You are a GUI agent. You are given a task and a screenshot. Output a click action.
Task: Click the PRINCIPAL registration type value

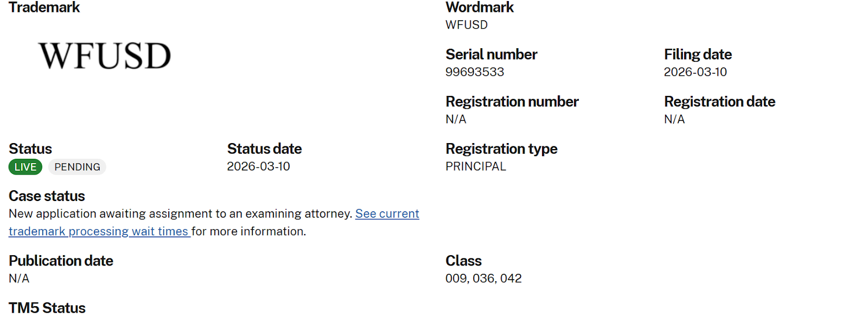(x=476, y=166)
